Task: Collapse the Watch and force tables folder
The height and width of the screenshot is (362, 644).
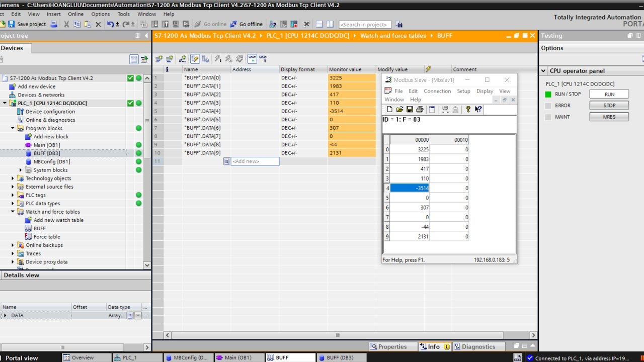Action: pos(13,212)
